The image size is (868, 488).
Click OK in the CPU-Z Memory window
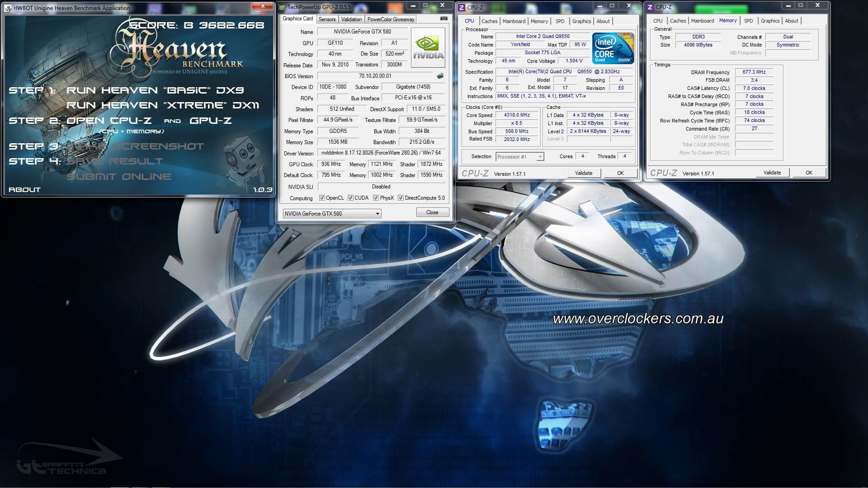point(809,173)
